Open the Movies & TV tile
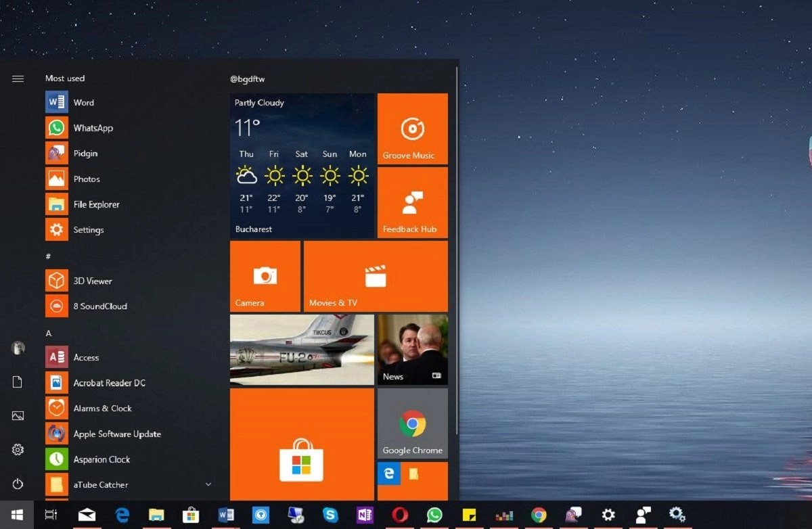The height and width of the screenshot is (529, 812). [x=376, y=276]
